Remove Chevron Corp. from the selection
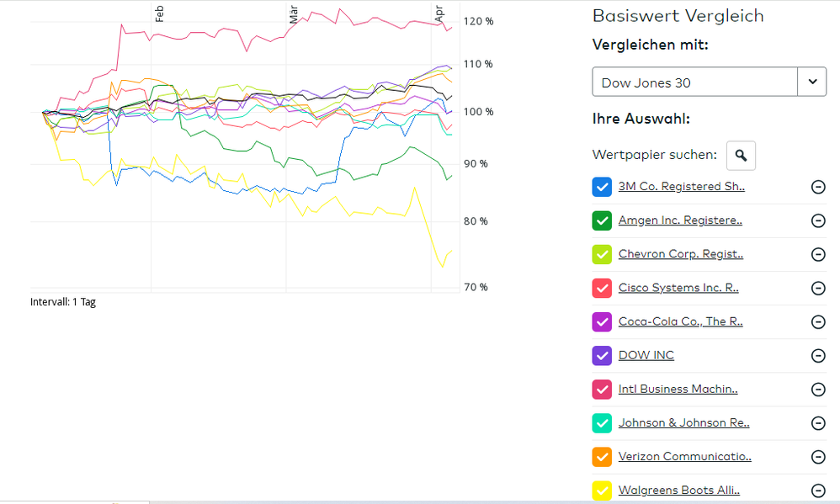The width and height of the screenshot is (840, 504). tap(817, 254)
